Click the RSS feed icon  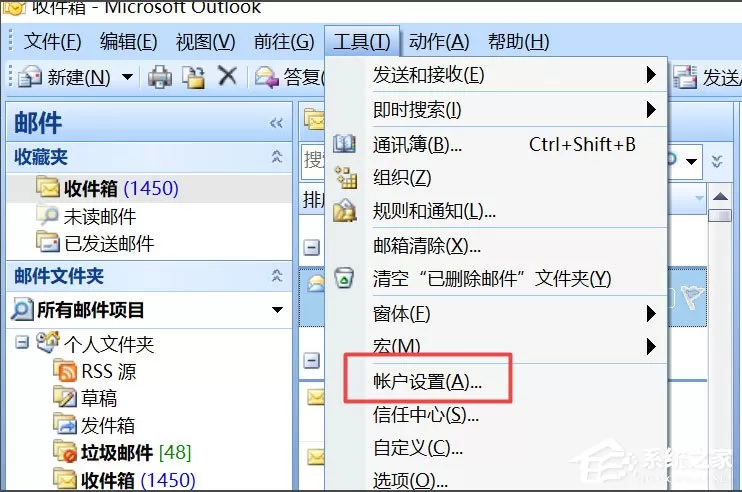click(x=65, y=370)
